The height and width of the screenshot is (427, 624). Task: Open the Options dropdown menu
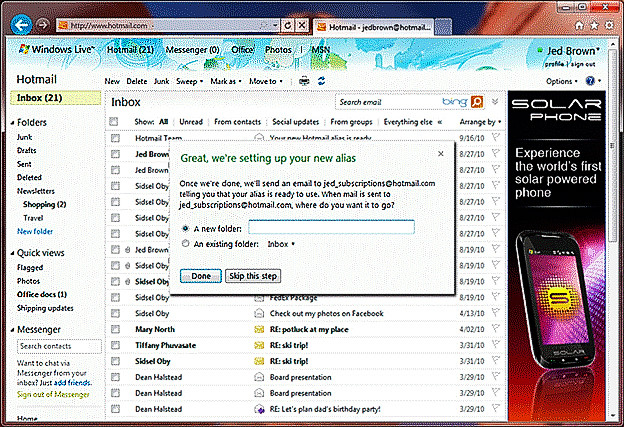[x=562, y=81]
